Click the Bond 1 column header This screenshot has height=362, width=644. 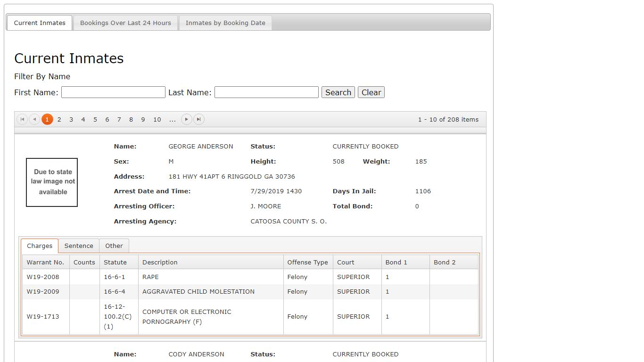(405, 263)
